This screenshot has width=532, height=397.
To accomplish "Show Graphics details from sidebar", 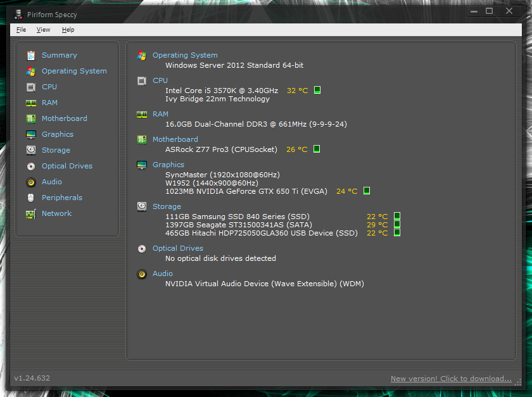I will [x=58, y=134].
